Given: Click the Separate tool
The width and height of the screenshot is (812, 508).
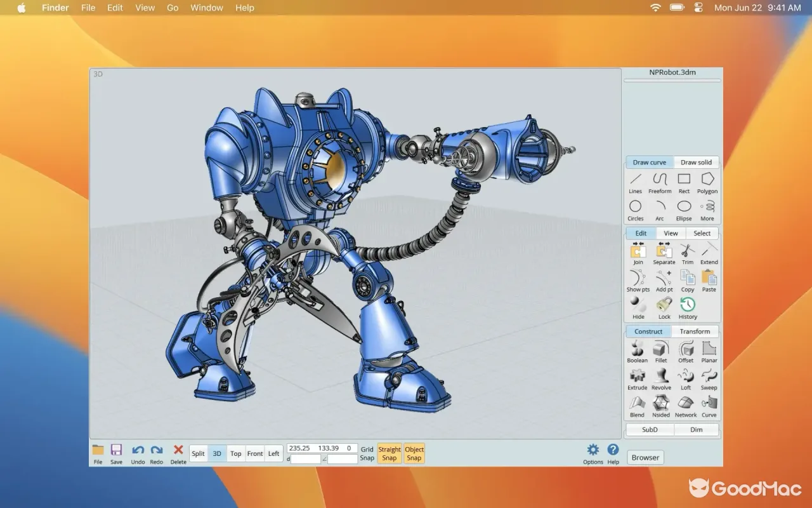Looking at the screenshot, I should (664, 253).
